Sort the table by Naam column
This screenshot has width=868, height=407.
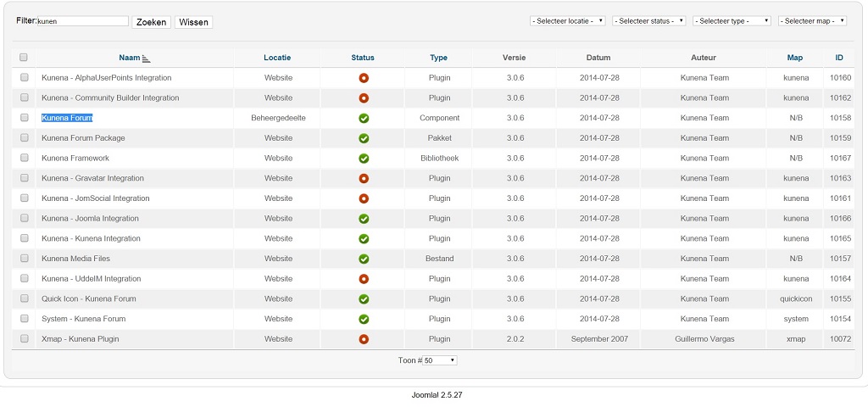point(130,58)
